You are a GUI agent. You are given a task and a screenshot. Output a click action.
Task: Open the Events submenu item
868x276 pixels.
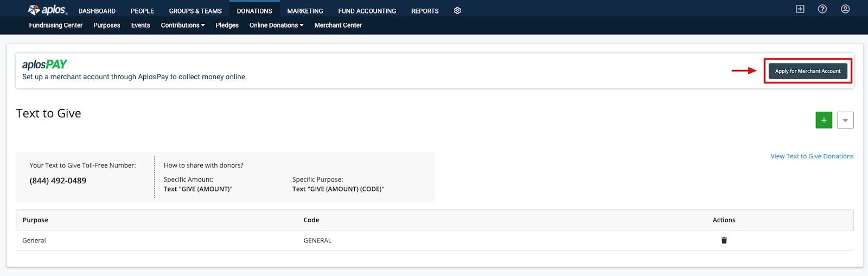tap(141, 25)
